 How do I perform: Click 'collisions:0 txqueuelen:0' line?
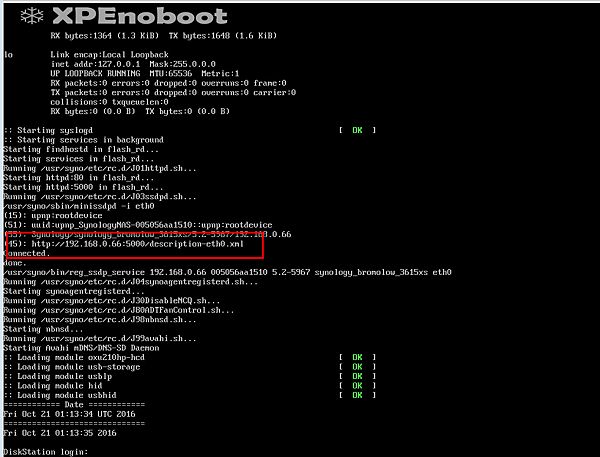pos(109,102)
